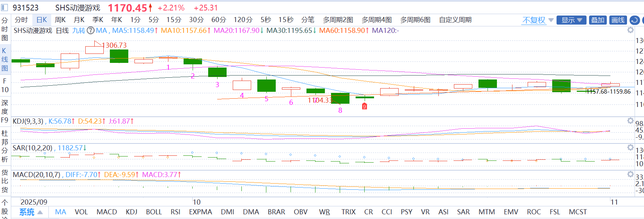
Task: Select the 日K period tab
Action: pos(42,20)
